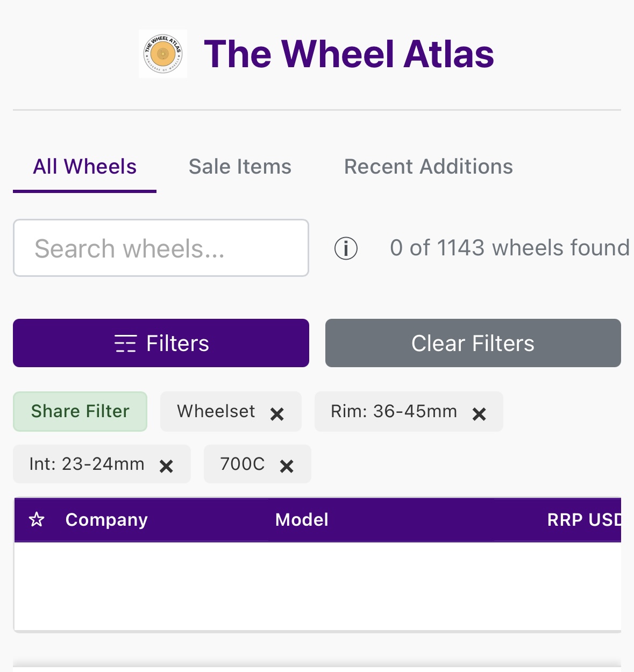Image resolution: width=634 pixels, height=672 pixels.
Task: Click the info circle icon
Action: pos(346,248)
